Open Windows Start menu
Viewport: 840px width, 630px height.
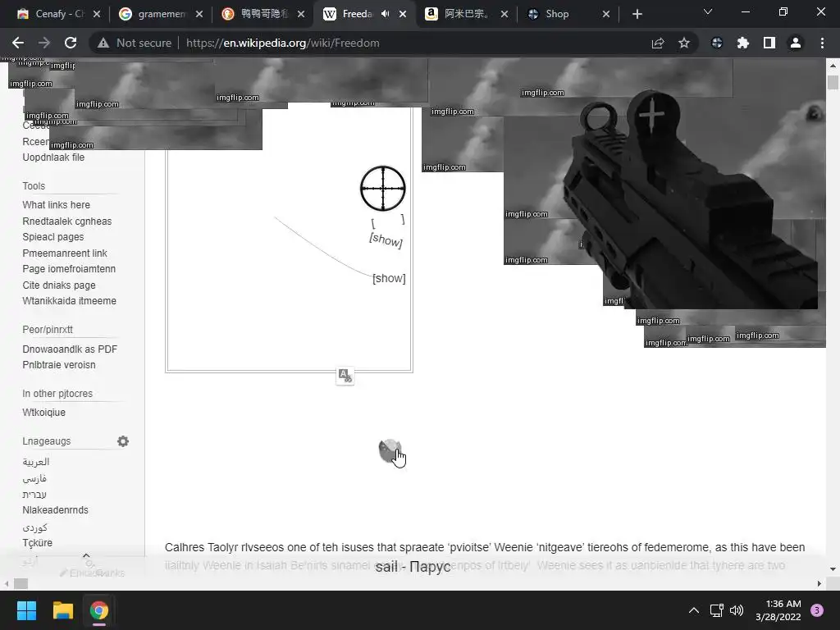tap(26, 610)
